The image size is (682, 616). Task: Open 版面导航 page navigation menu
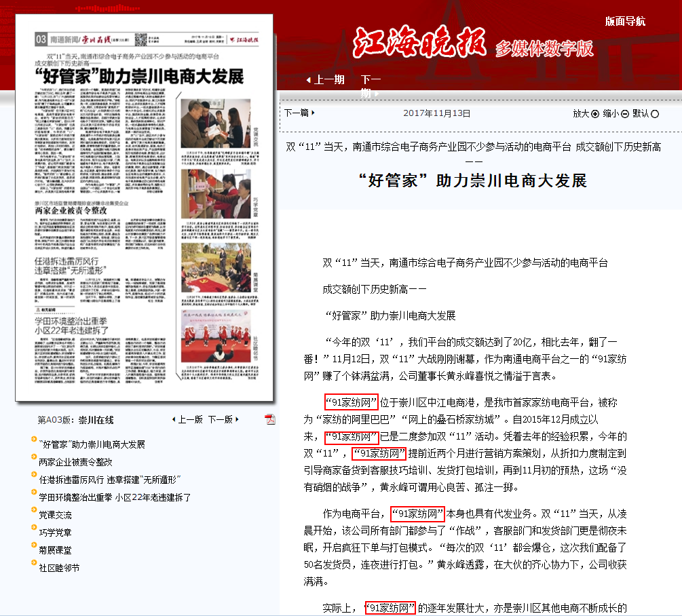click(x=625, y=21)
